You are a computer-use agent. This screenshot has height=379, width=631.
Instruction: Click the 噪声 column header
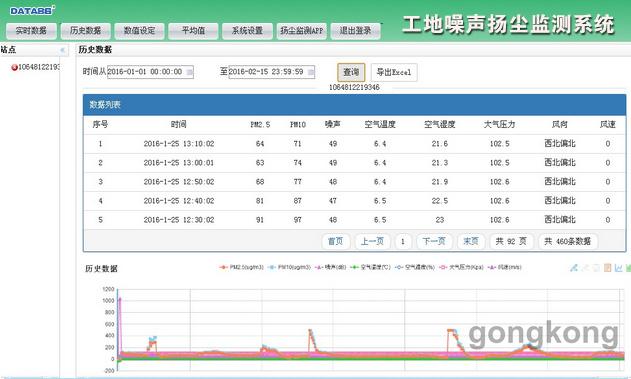(333, 125)
